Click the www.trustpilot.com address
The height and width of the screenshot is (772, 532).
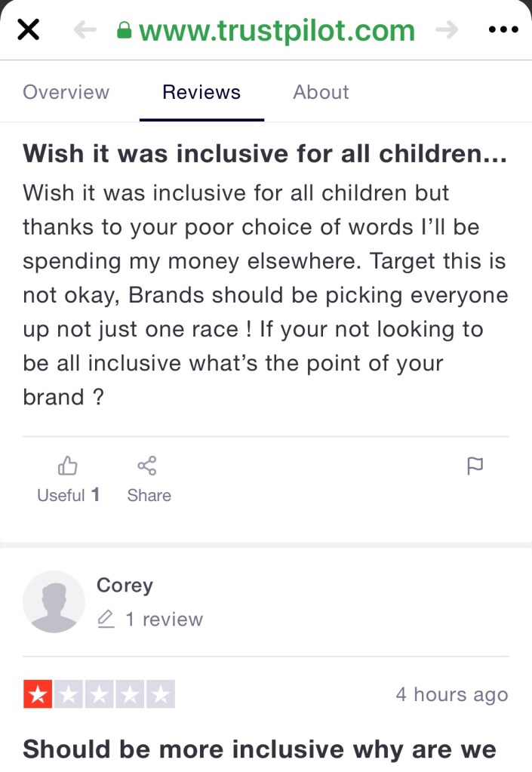[x=276, y=31]
